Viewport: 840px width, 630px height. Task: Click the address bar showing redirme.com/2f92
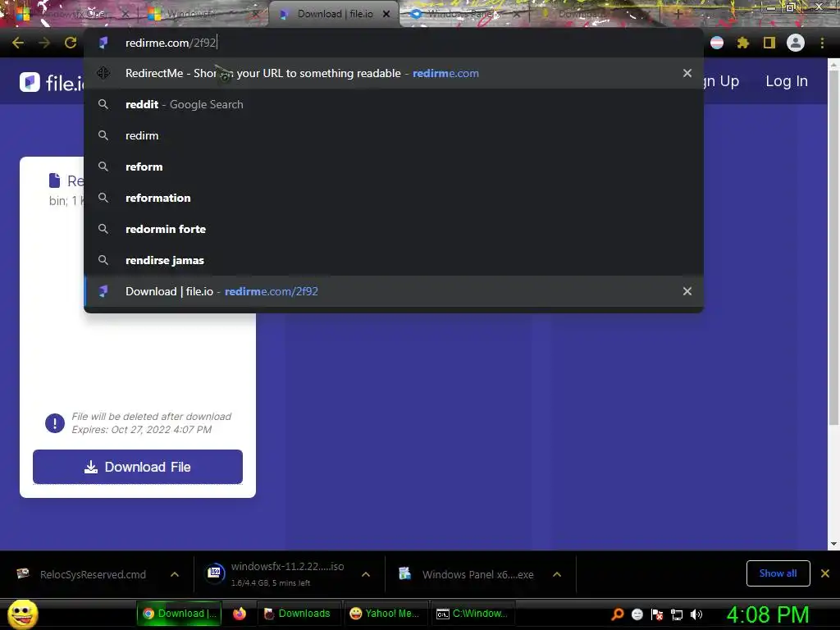(393, 43)
